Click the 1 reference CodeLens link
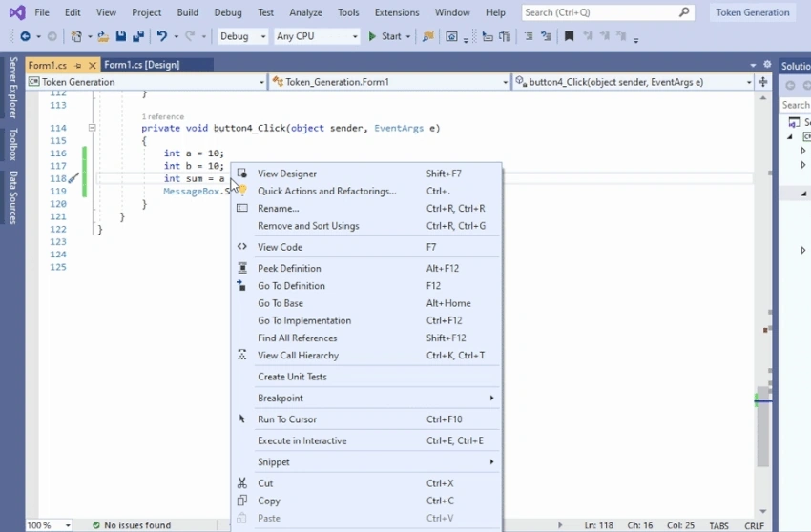Image resolution: width=811 pixels, height=532 pixels. tap(162, 117)
